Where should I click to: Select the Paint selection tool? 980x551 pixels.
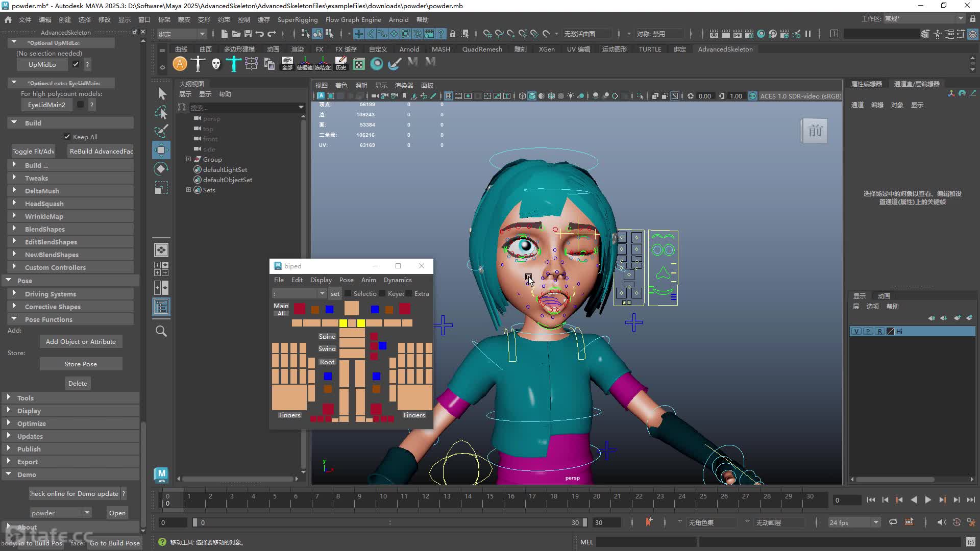pos(161,131)
